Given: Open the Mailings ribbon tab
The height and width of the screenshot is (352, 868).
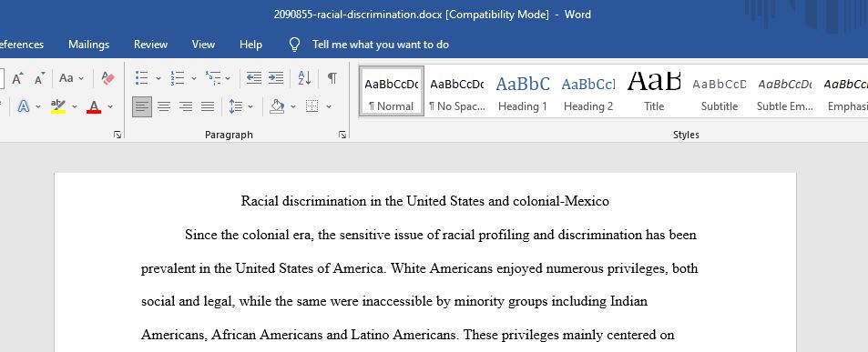Looking at the screenshot, I should pyautogui.click(x=88, y=45).
